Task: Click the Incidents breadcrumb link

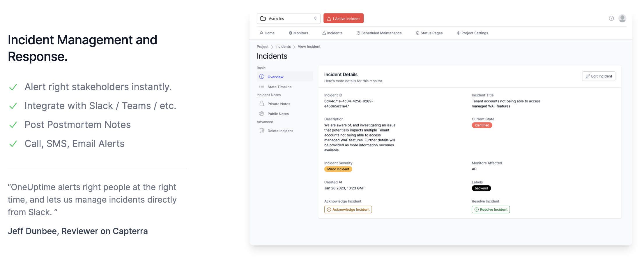Action: (283, 47)
